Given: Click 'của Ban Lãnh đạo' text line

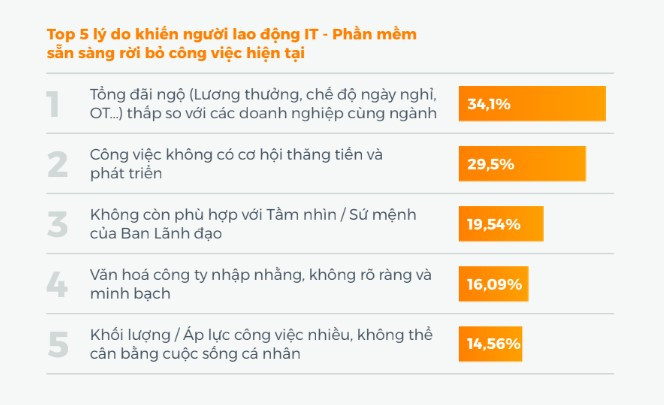Looking at the screenshot, I should (156, 234).
